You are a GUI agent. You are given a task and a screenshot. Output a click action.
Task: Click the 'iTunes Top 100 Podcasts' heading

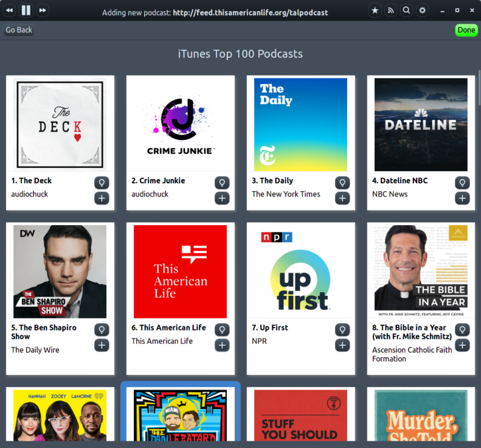tap(240, 54)
